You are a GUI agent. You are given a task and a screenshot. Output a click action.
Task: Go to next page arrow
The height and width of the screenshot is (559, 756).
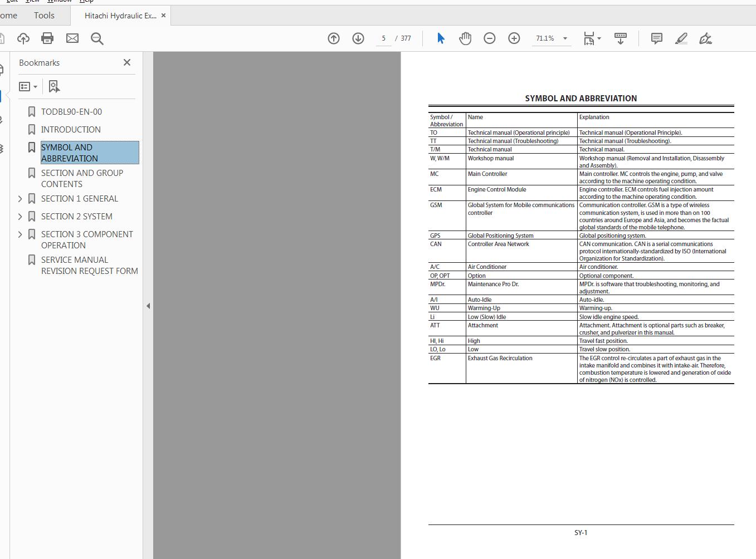(358, 38)
